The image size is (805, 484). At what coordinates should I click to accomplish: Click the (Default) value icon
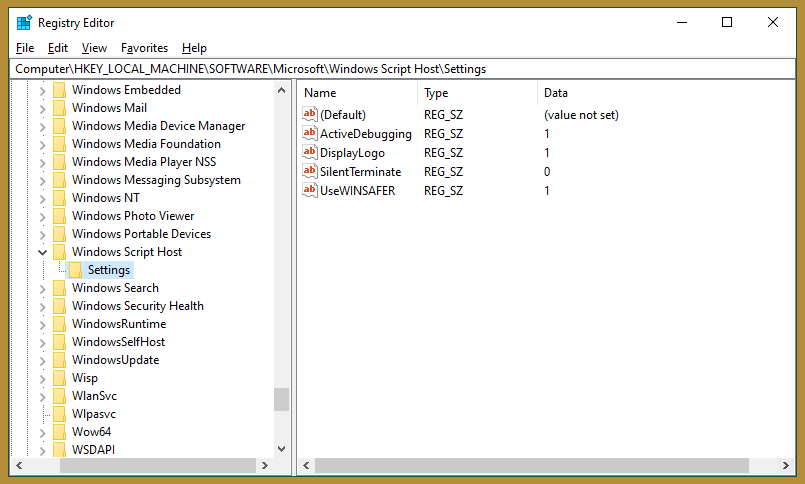309,115
